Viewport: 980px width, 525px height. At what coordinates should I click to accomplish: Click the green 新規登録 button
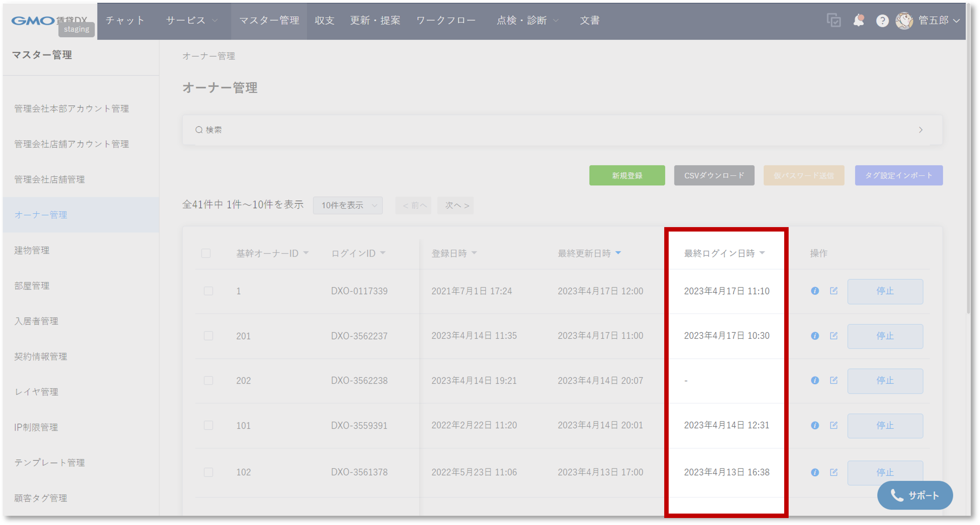pos(627,176)
